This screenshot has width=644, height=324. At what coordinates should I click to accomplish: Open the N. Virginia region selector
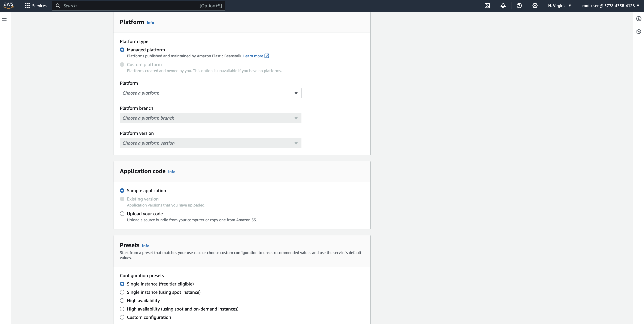559,6
